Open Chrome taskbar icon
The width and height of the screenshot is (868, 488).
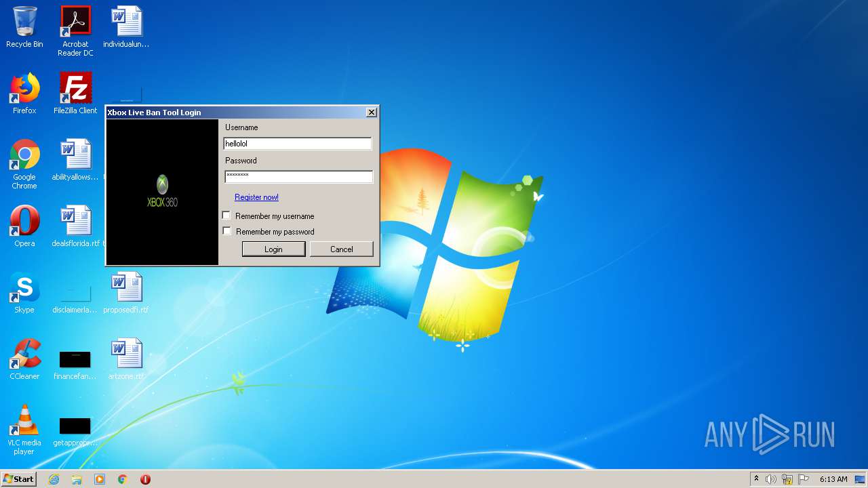(x=123, y=479)
